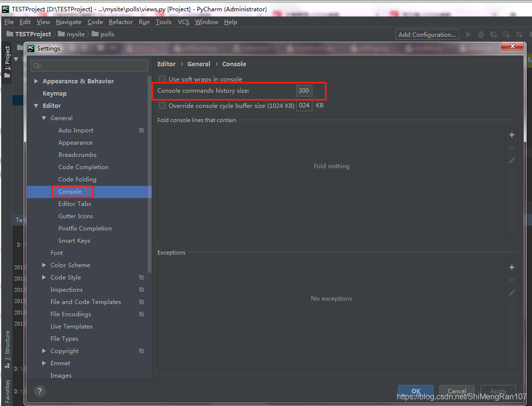Click the polls folder icon in breadcrumb
This screenshot has height=406, width=532.
point(95,34)
